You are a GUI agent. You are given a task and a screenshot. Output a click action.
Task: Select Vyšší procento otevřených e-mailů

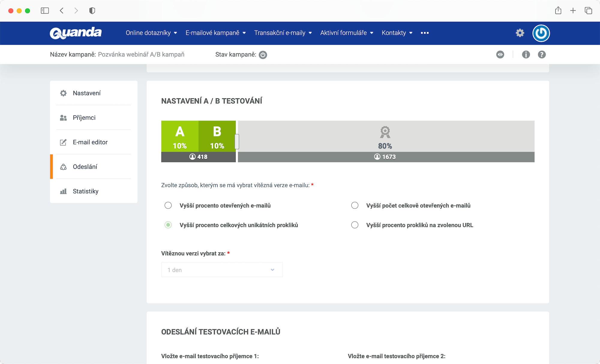[168, 206]
